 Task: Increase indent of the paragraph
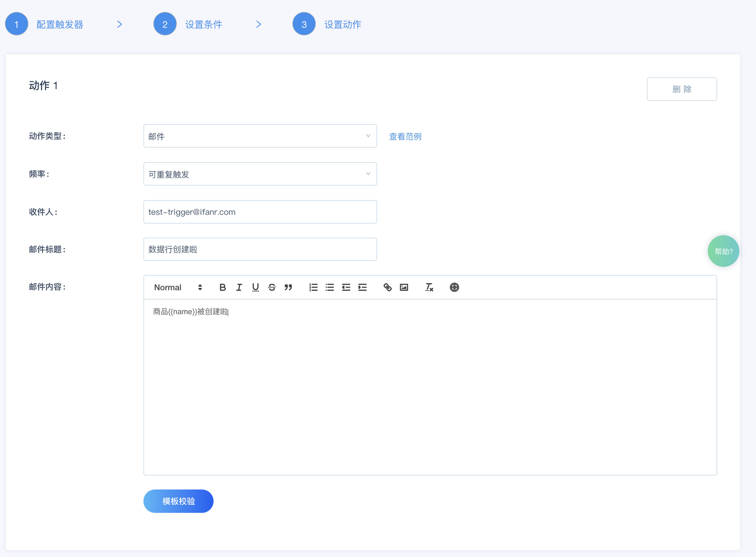[362, 287]
